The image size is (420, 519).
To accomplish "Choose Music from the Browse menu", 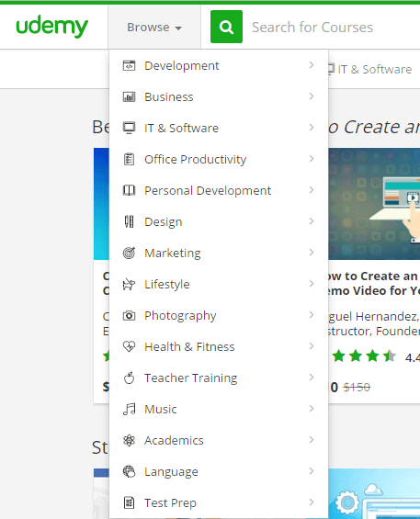I will coord(219,409).
